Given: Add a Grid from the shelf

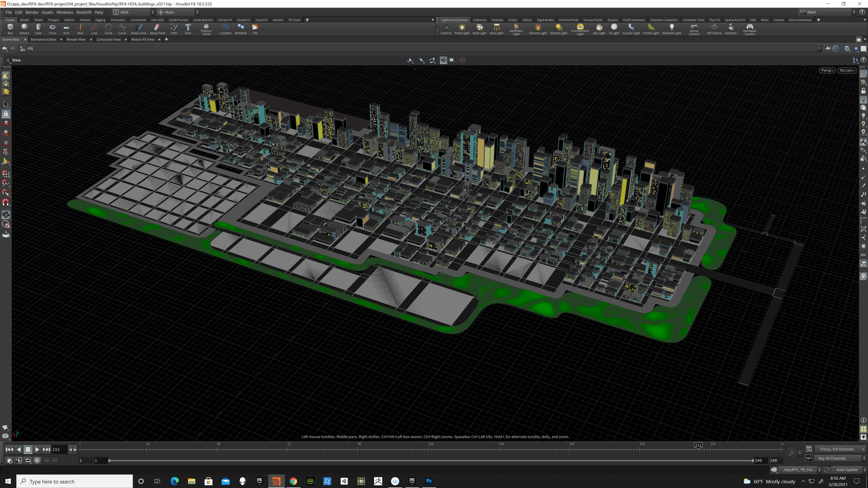Looking at the screenshot, I should [x=66, y=29].
